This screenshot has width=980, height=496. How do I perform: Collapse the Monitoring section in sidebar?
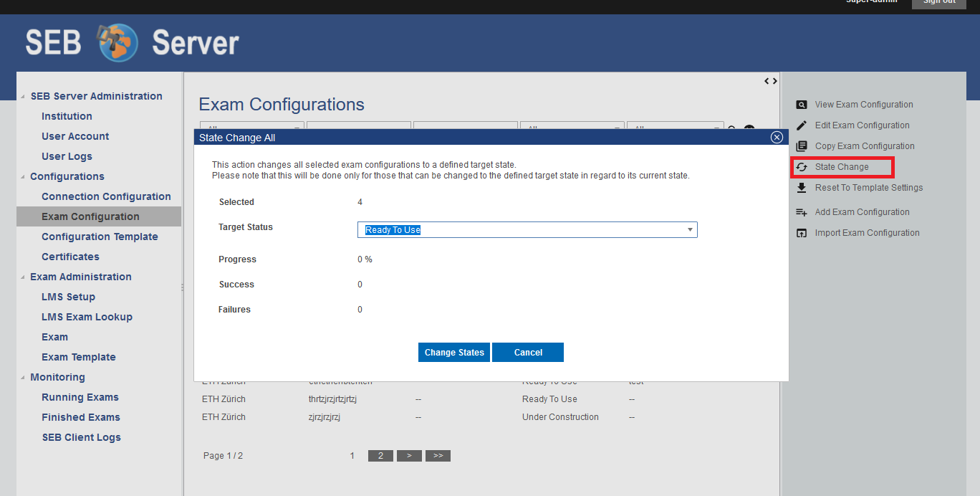click(x=22, y=378)
